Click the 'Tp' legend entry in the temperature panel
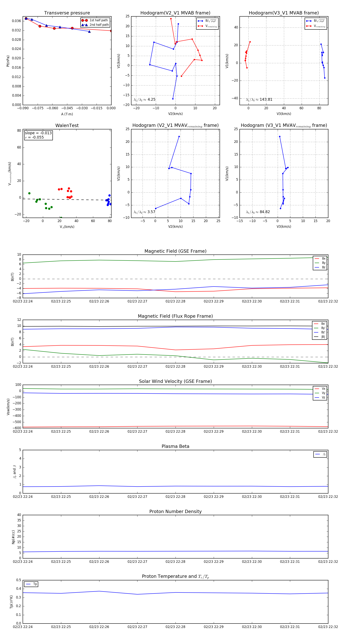 31,584
